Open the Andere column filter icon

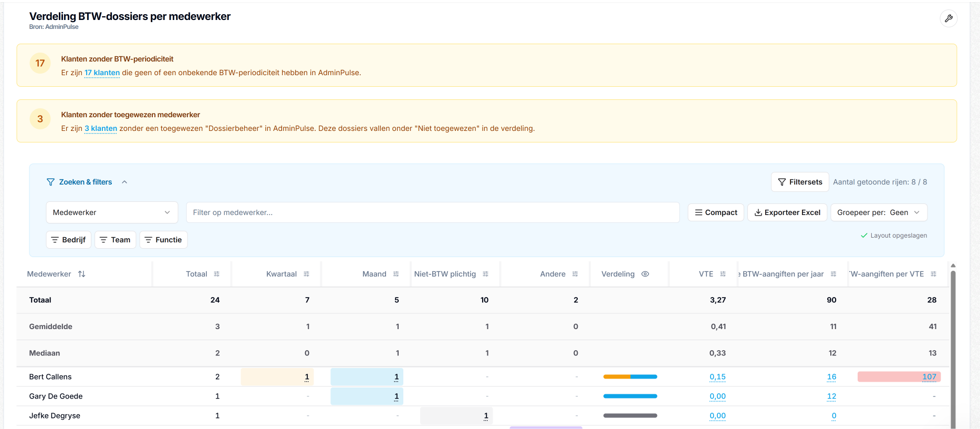pyautogui.click(x=575, y=274)
